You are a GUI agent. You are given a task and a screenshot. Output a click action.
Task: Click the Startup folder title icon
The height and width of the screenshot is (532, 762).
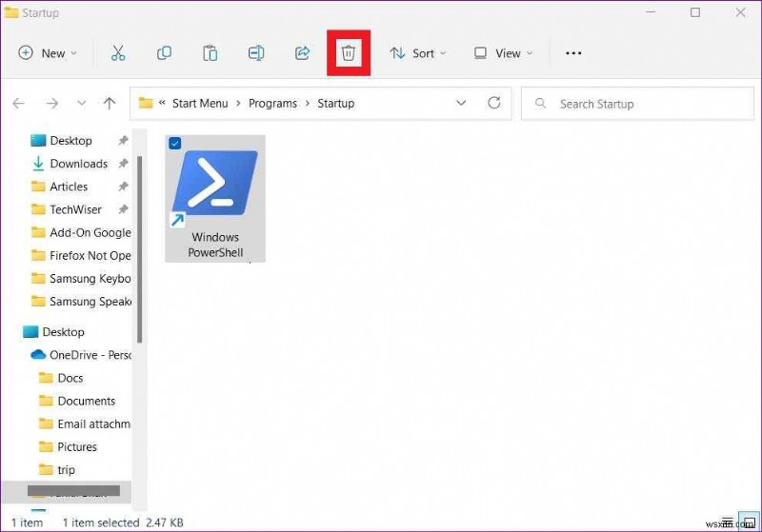click(x=11, y=12)
